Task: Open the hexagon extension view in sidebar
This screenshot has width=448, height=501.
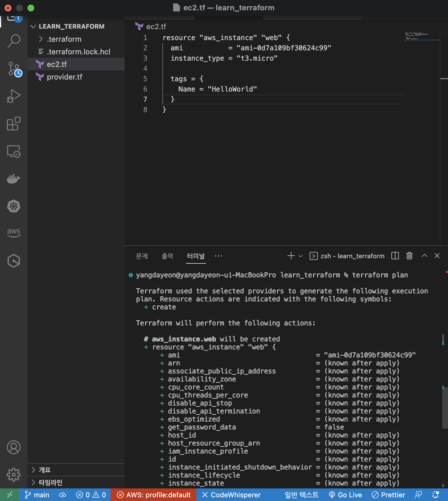Action: click(x=14, y=261)
